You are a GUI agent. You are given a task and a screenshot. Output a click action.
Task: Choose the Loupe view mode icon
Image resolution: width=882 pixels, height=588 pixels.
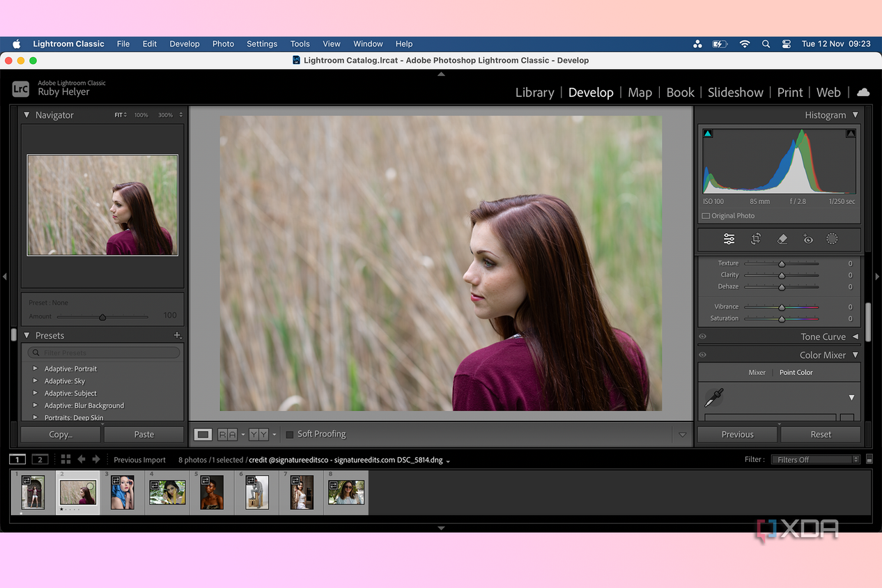[x=203, y=434]
